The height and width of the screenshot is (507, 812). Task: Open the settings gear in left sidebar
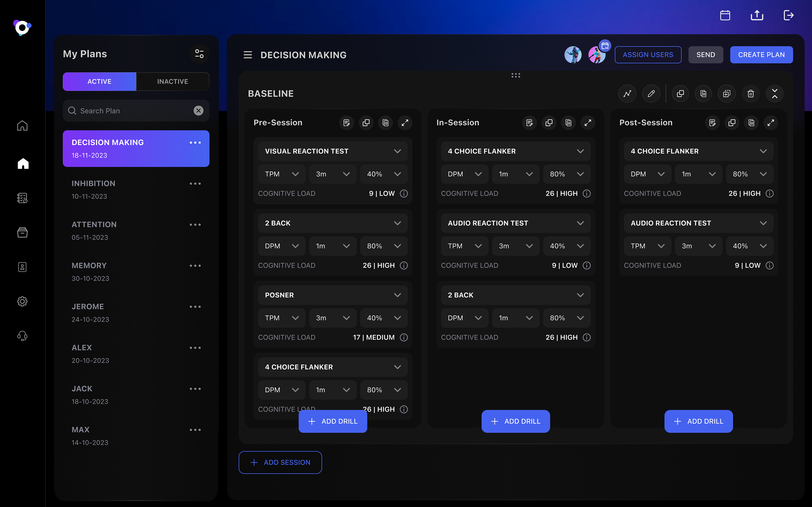pos(22,301)
